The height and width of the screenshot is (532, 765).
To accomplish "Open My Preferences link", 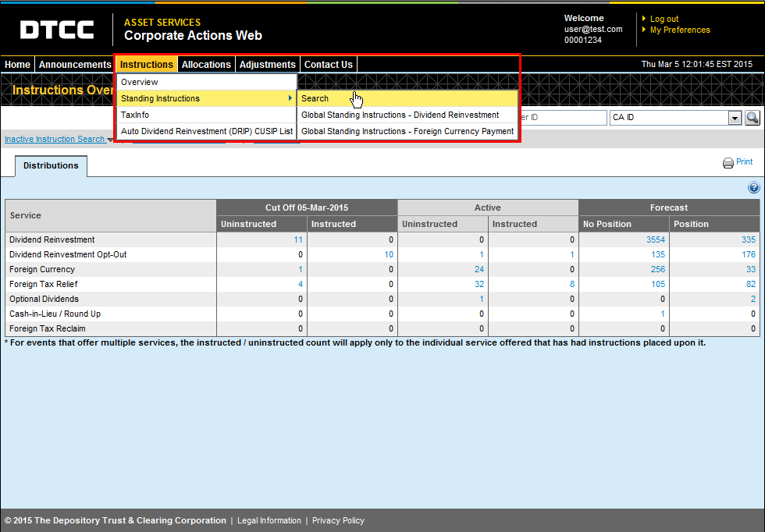I will click(x=679, y=30).
